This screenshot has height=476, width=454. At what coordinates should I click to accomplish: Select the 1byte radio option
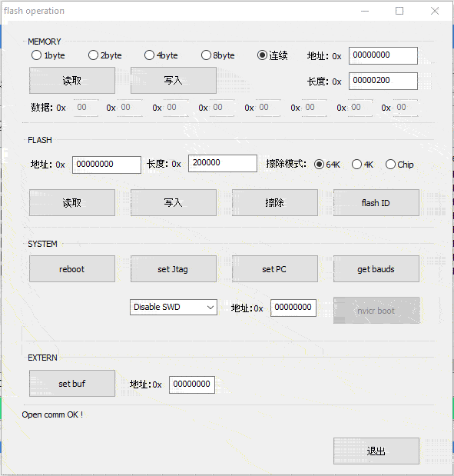[x=48, y=55]
